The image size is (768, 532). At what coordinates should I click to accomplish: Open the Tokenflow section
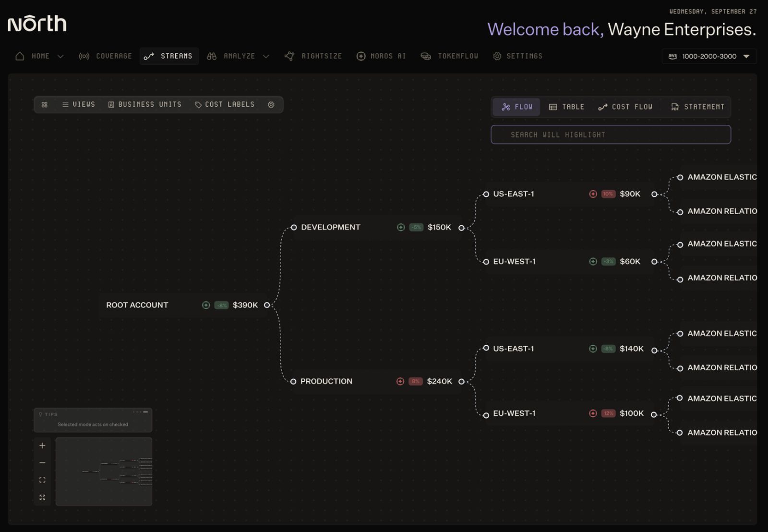pos(449,56)
